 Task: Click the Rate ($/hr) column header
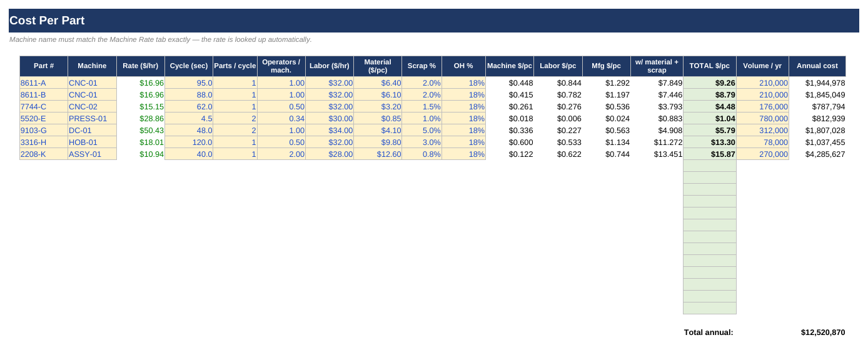tap(141, 66)
